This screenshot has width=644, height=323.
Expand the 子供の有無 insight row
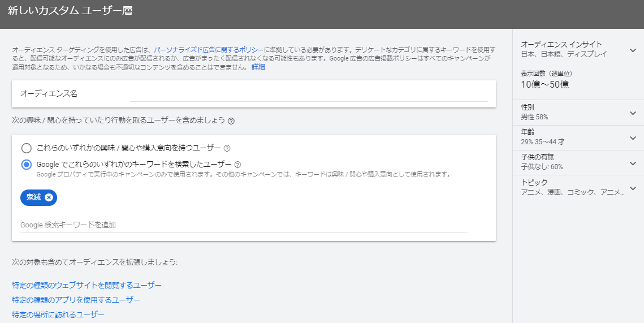[x=633, y=163]
